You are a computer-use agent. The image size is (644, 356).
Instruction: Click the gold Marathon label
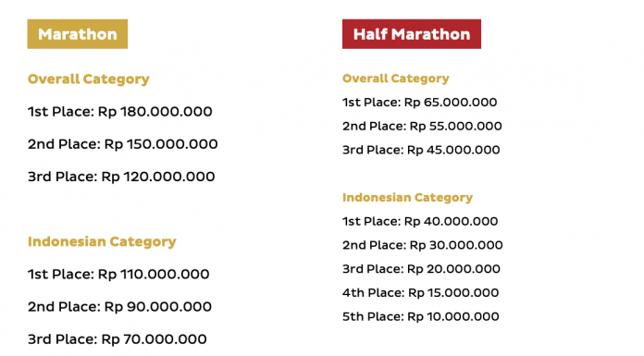pyautogui.click(x=77, y=34)
